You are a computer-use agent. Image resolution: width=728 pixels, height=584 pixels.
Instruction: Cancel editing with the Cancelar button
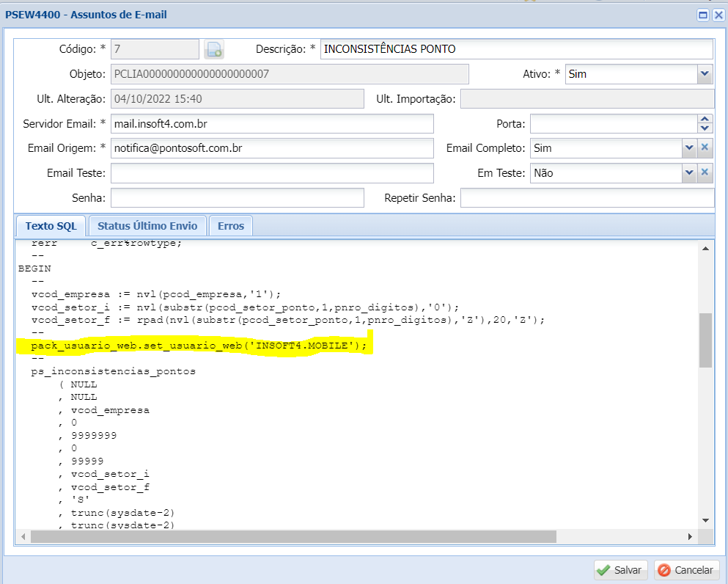[687, 569]
